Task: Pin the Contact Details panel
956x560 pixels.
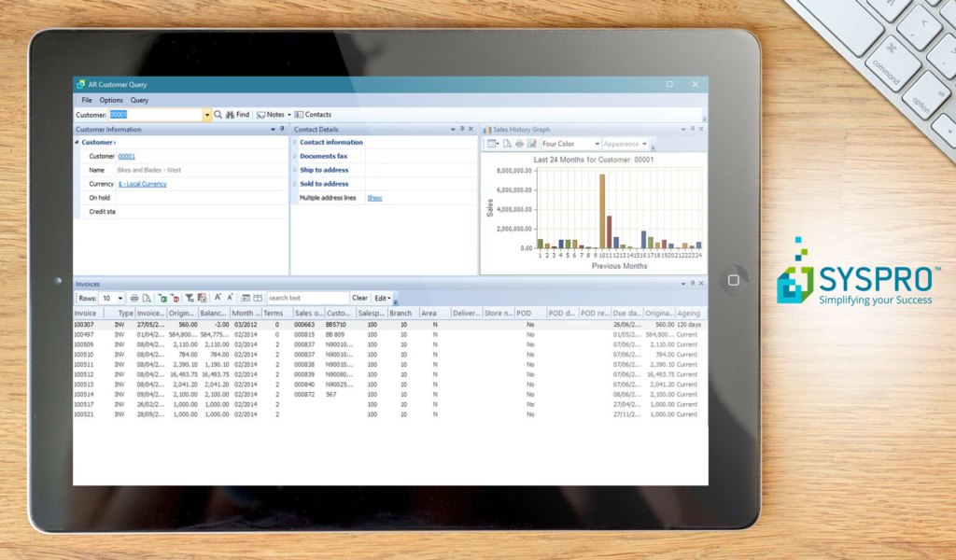Action: click(463, 129)
